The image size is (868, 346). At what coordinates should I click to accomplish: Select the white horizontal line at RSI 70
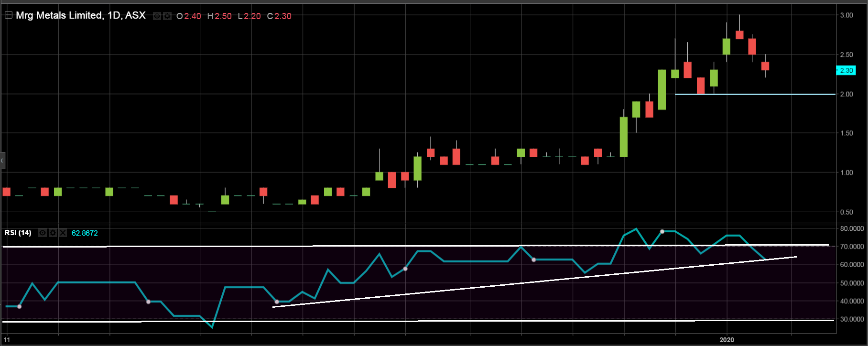[x=416, y=246]
